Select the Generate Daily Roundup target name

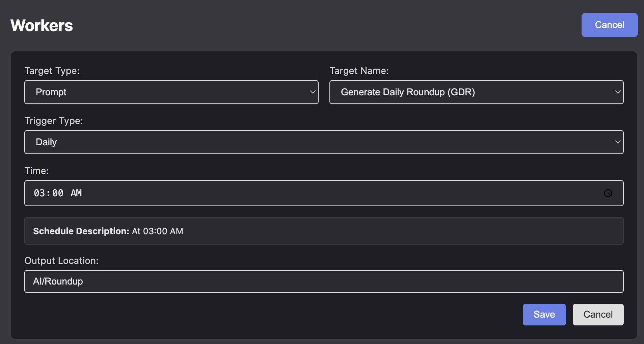click(408, 92)
